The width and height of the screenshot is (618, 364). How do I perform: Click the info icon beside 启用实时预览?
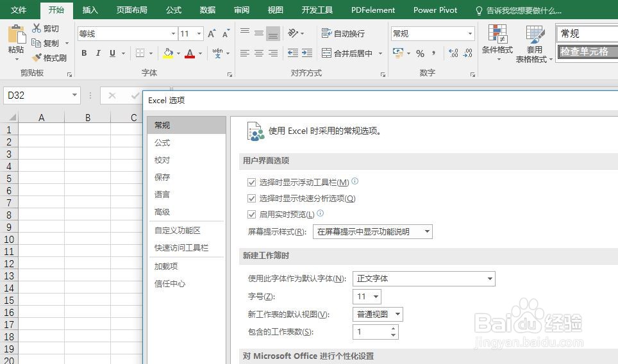(x=321, y=213)
